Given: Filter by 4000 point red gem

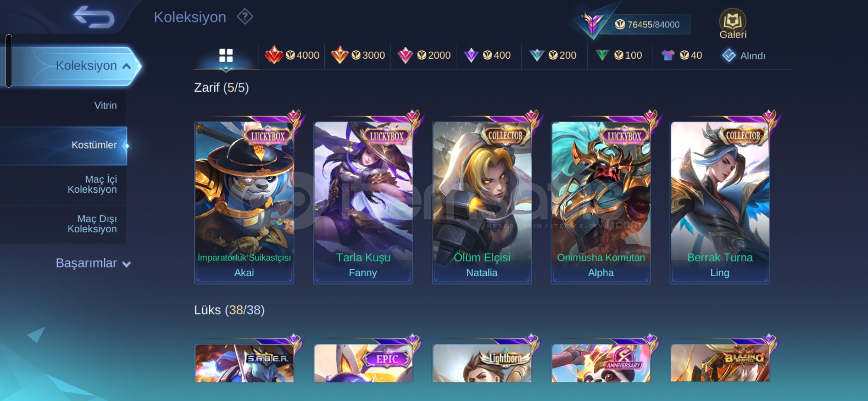Looking at the screenshot, I should pos(292,56).
